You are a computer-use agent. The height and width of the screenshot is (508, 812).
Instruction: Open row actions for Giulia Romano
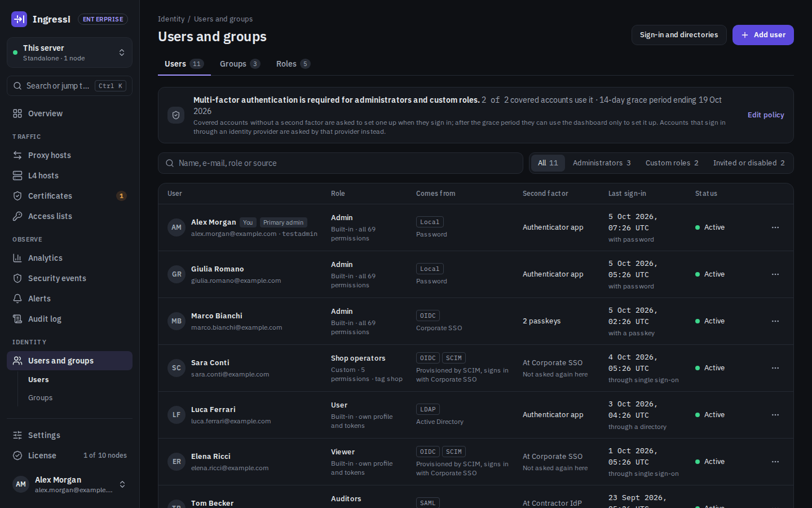(x=775, y=274)
